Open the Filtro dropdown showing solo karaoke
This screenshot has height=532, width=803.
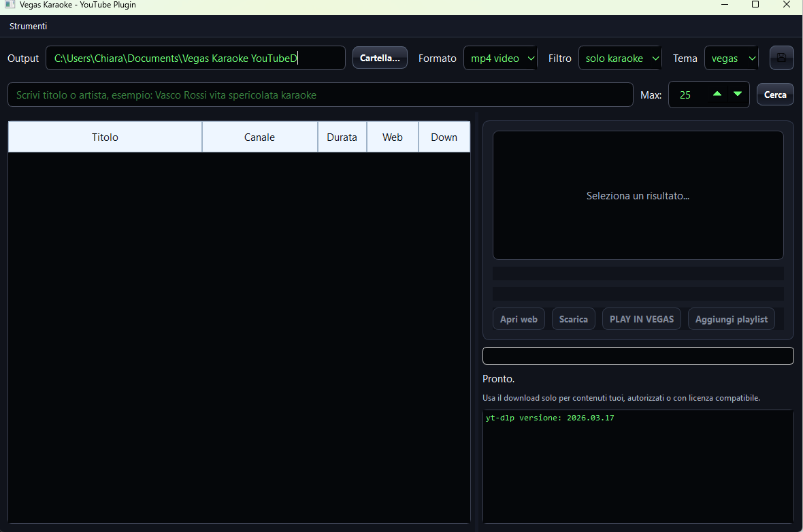click(x=620, y=58)
